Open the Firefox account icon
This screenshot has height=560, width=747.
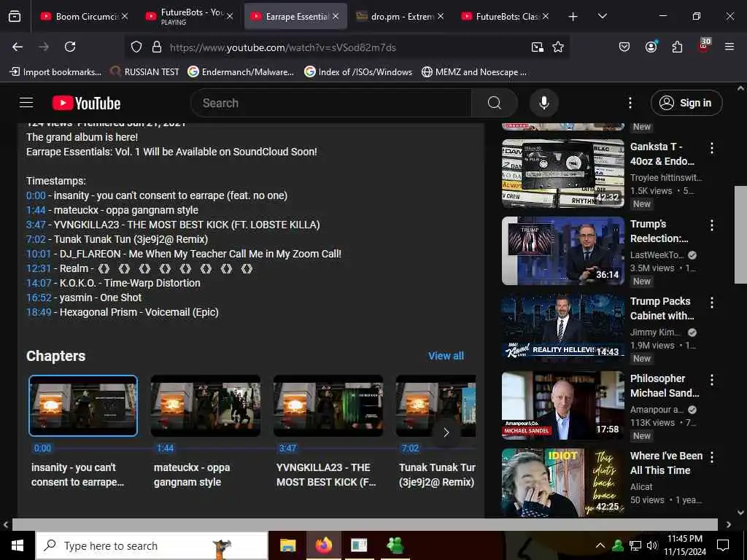[651, 47]
